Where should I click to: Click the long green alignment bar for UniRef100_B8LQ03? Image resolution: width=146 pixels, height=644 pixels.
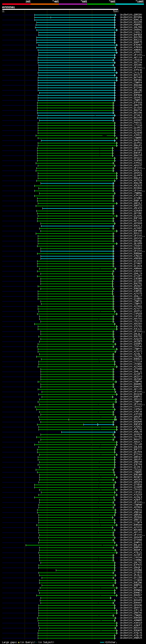pos(71,545)
